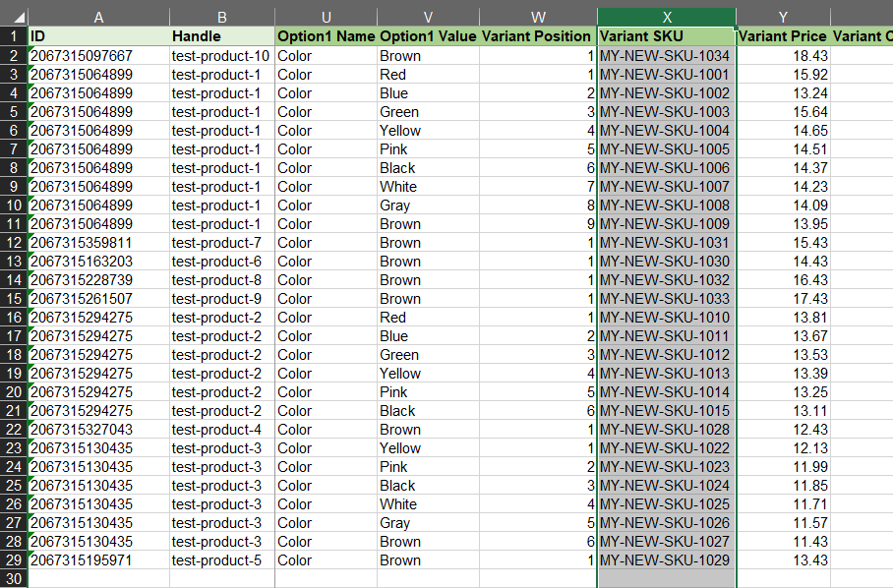Select the Variant SKU header cell

point(666,36)
